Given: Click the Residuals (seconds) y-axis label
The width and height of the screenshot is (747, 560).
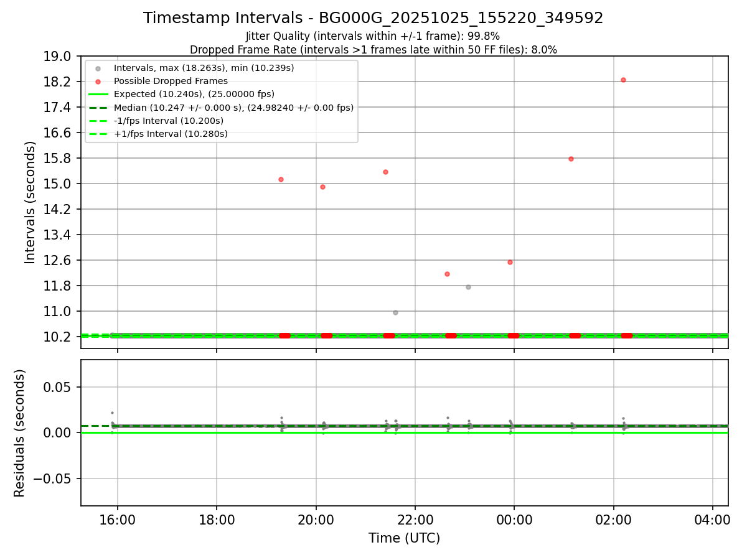Looking at the screenshot, I should [x=20, y=433].
